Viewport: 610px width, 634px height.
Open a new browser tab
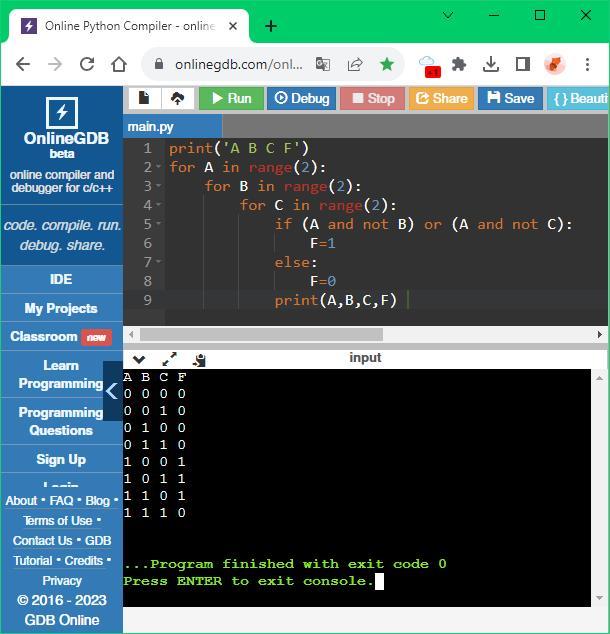tap(271, 26)
